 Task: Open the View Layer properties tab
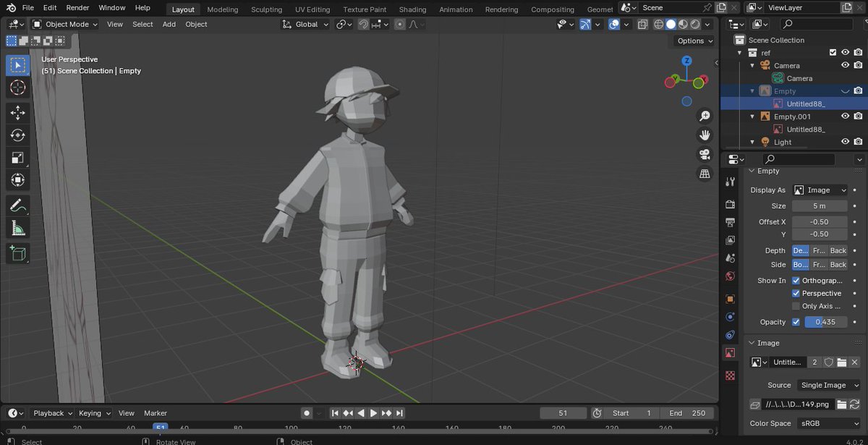(730, 240)
